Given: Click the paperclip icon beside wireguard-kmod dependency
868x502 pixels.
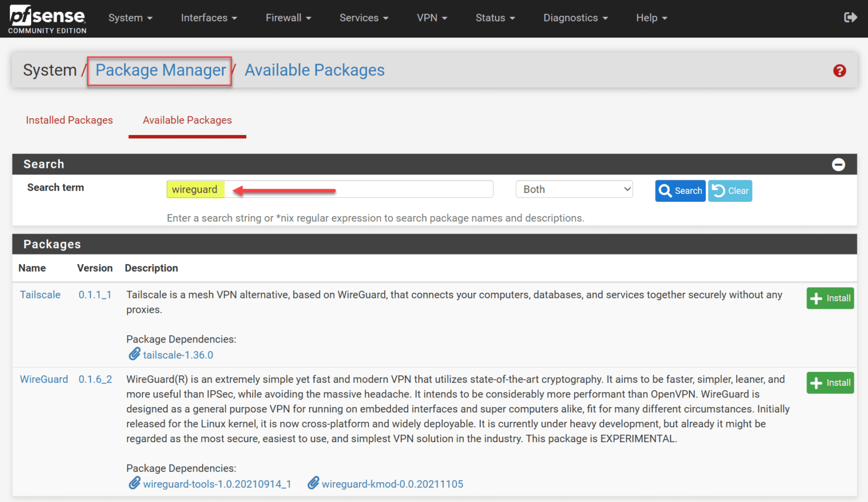Looking at the screenshot, I should (313, 483).
